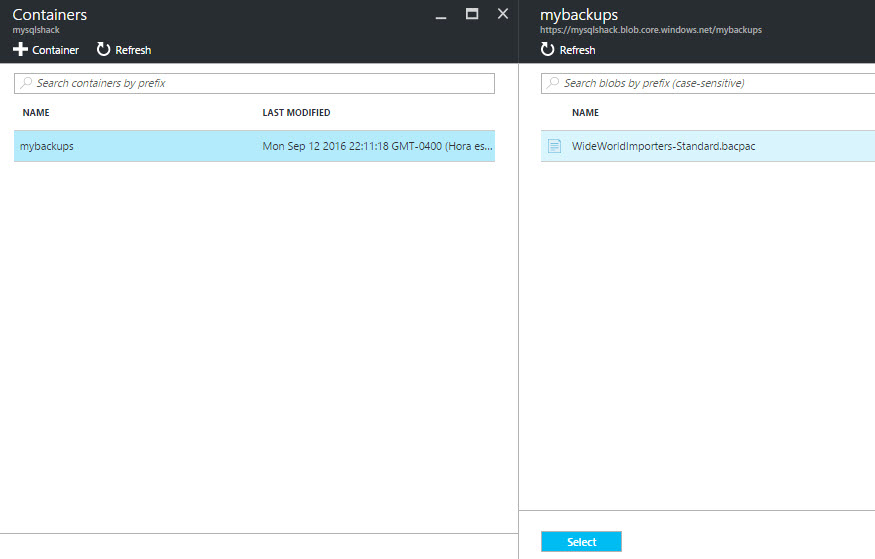Click the mybackups blob URL text
Screen dimensions: 875x559
pyautogui.click(x=650, y=30)
